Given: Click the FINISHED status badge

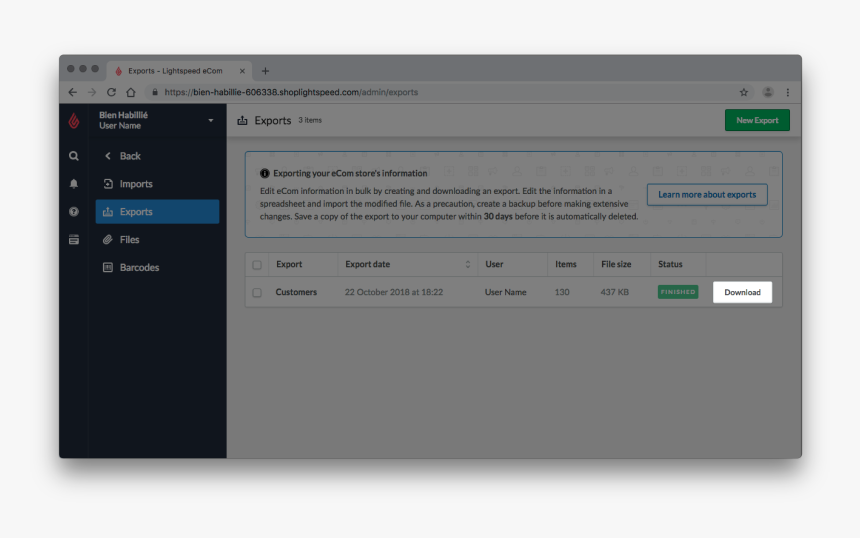Looking at the screenshot, I should [x=678, y=292].
